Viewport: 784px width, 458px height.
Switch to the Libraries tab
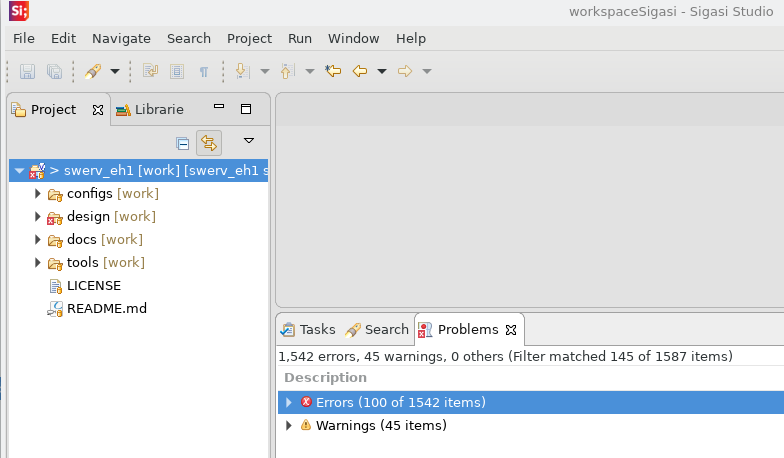click(150, 110)
